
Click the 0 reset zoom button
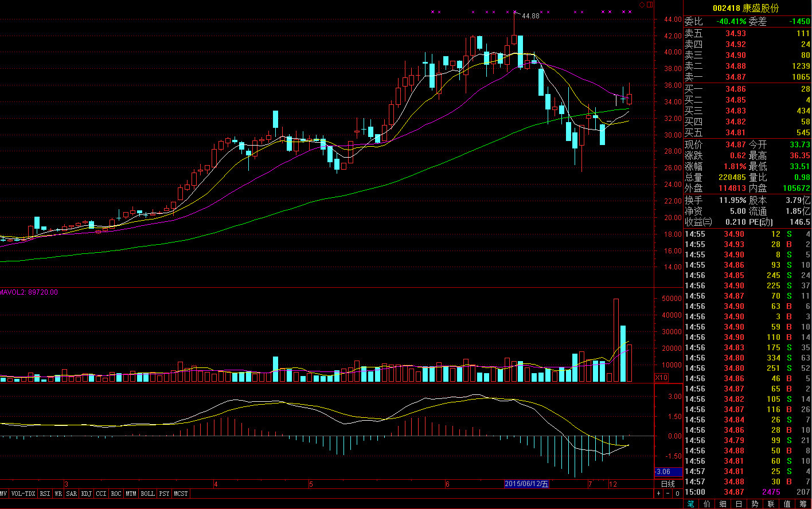pyautogui.click(x=677, y=494)
